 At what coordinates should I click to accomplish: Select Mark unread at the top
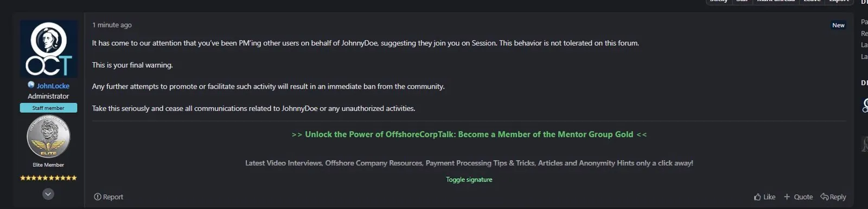(x=775, y=1)
